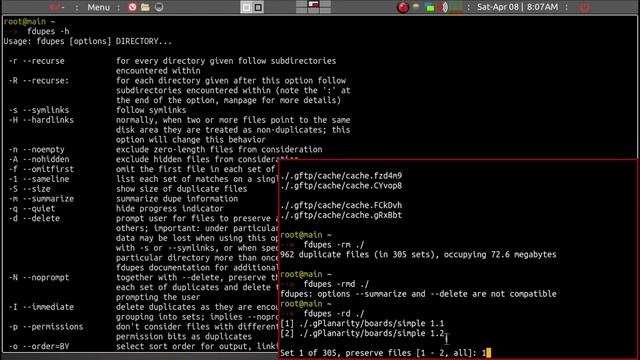
Task: Click '[1] ./.gPlanarity/boards/simple 1.1' entry
Action: tap(362, 324)
